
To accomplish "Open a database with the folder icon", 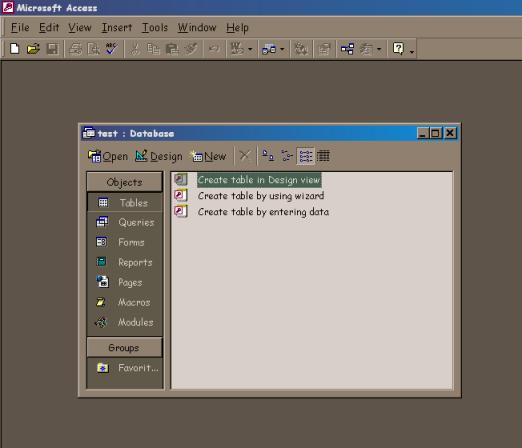I will [x=33, y=49].
